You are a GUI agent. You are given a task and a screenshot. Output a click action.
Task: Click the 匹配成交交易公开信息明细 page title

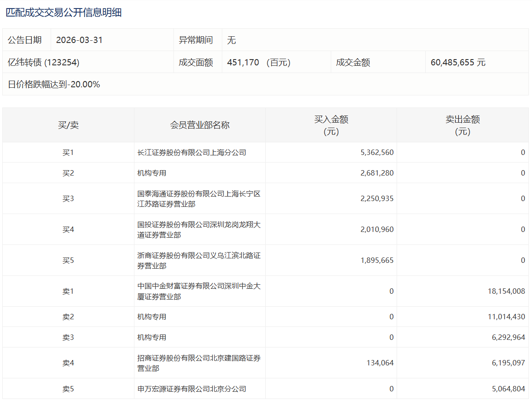[x=64, y=13]
